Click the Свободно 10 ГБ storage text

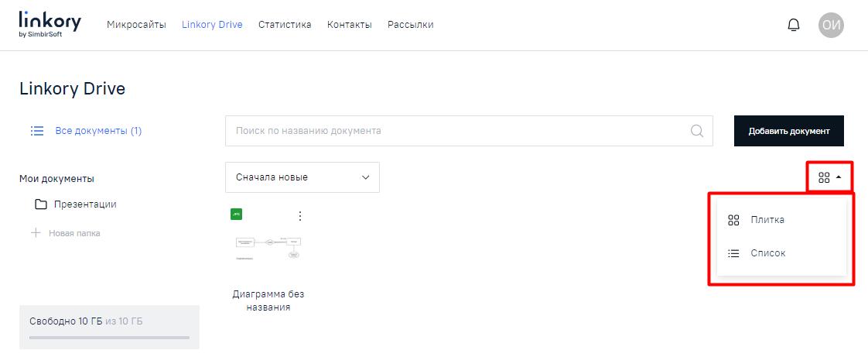[66, 321]
